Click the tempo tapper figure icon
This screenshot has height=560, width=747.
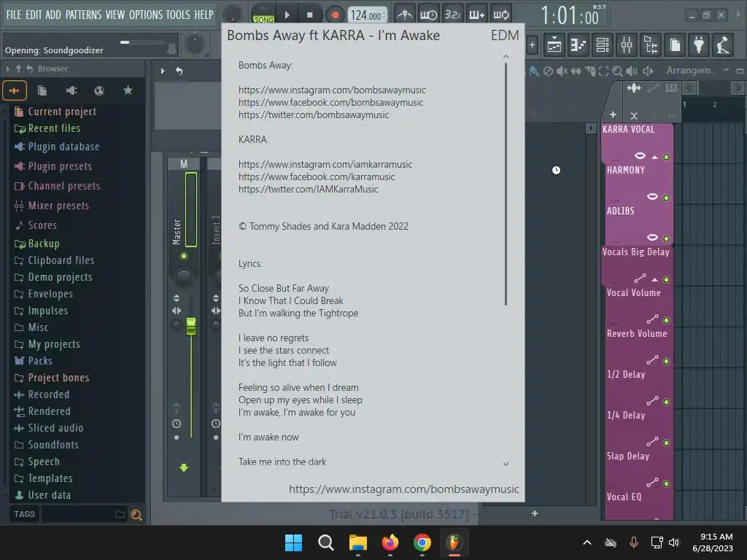pos(723,45)
